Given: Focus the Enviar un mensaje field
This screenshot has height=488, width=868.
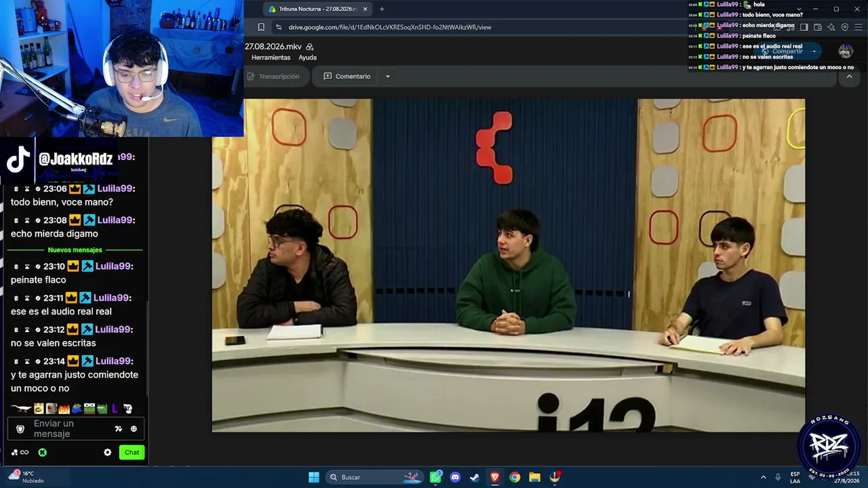Looking at the screenshot, I should (x=76, y=429).
